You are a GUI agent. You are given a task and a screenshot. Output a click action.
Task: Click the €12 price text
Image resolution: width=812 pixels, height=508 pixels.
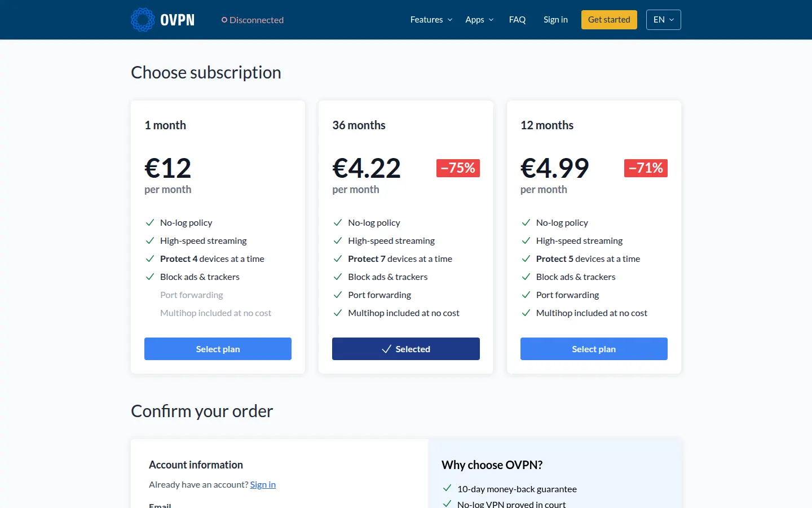pos(168,168)
